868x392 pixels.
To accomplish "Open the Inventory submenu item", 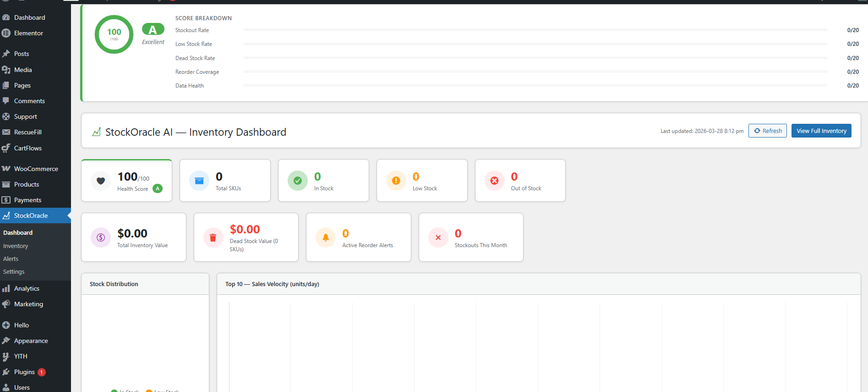I will point(16,246).
